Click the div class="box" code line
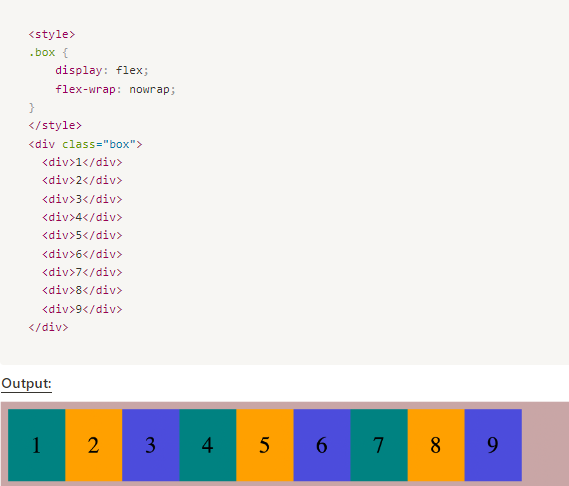 [85, 144]
